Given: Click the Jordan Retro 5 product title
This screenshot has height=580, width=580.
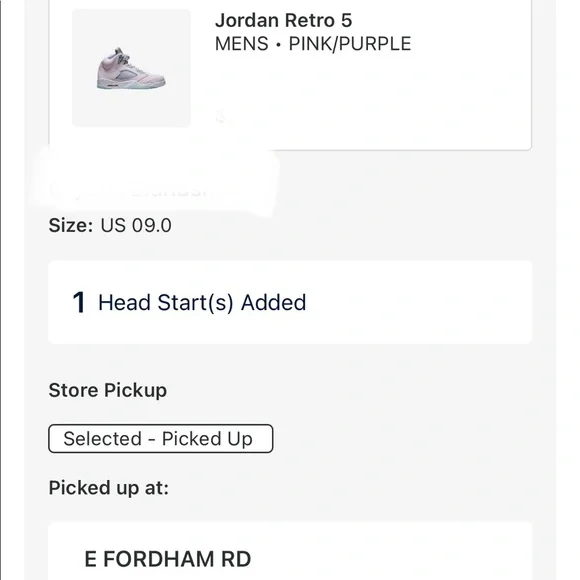Looking at the screenshot, I should (x=284, y=20).
